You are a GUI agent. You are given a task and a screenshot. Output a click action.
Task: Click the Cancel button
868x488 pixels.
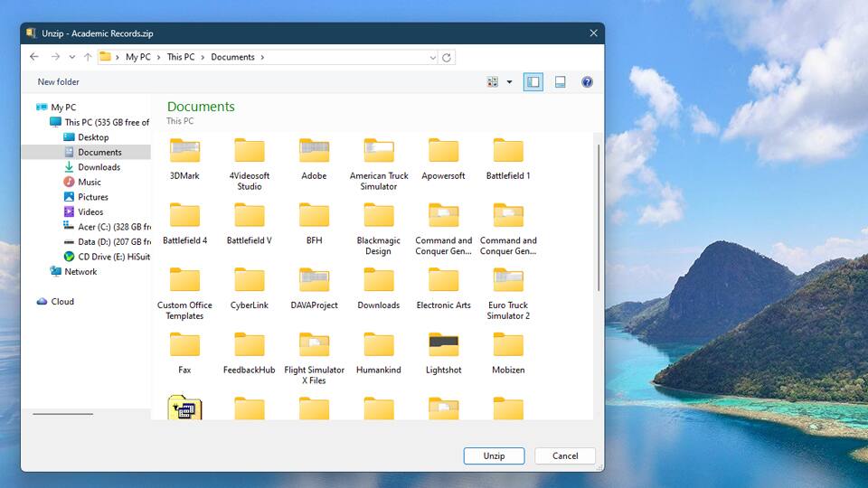(x=565, y=455)
